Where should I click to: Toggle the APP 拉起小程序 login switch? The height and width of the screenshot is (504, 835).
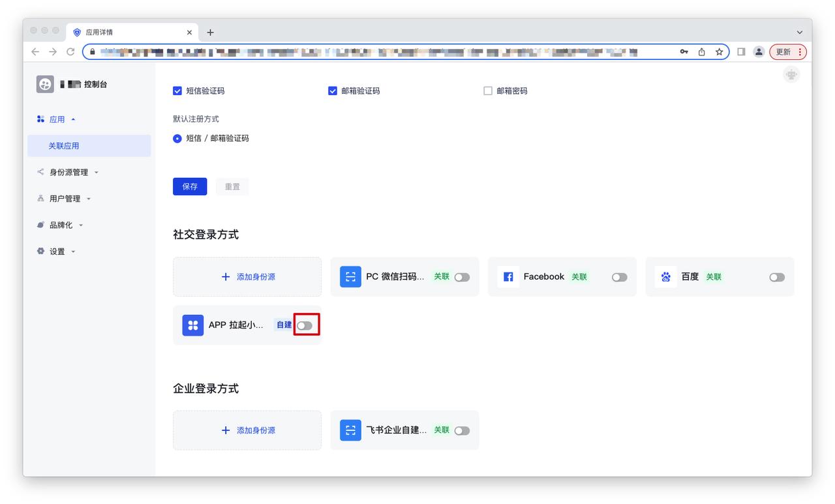pos(305,325)
